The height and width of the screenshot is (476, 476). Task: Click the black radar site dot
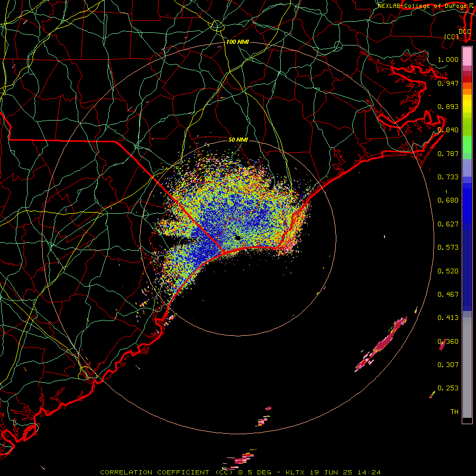pos(237,237)
